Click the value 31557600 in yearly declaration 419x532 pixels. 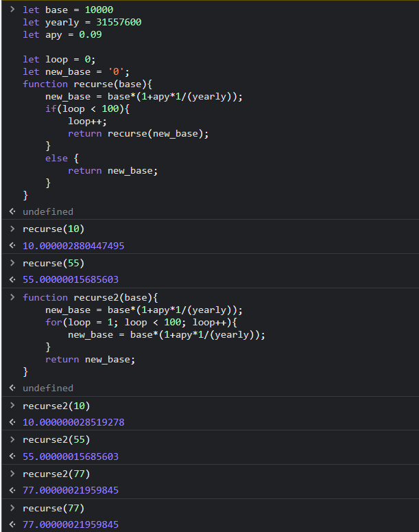click(119, 23)
